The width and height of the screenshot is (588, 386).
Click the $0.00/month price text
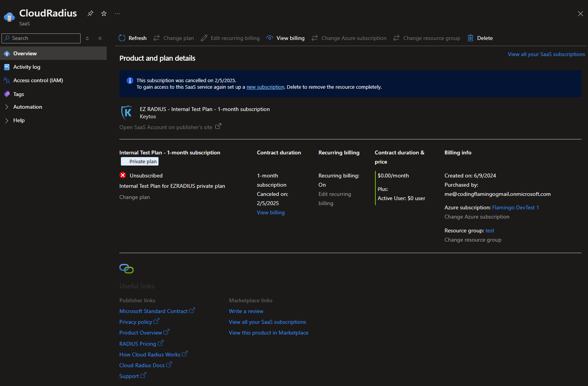point(393,176)
